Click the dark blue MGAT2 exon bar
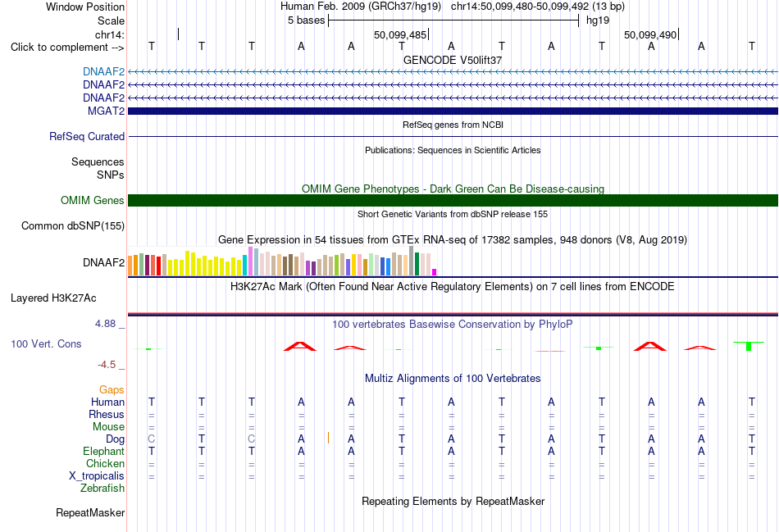 pos(453,111)
